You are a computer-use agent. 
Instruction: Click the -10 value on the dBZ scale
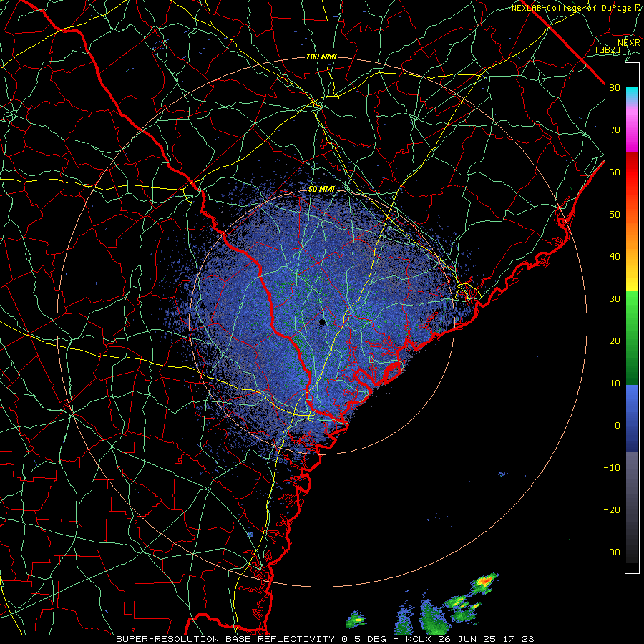point(612,468)
